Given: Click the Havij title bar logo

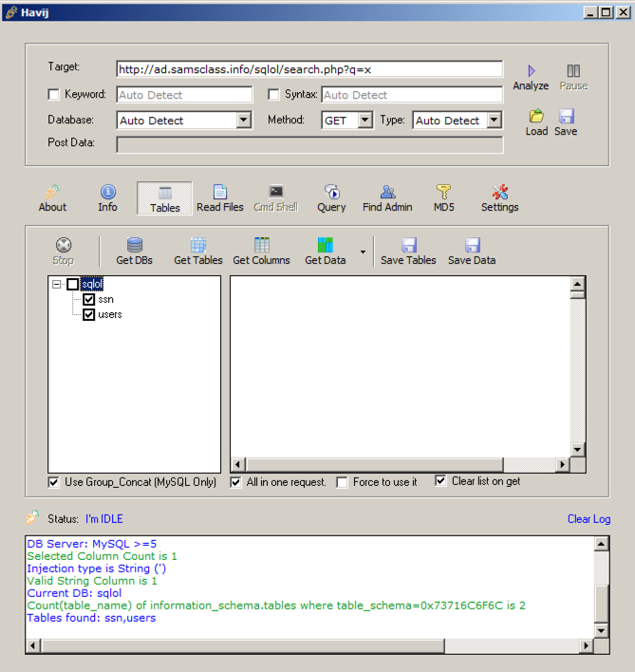Looking at the screenshot, I should point(11,12).
